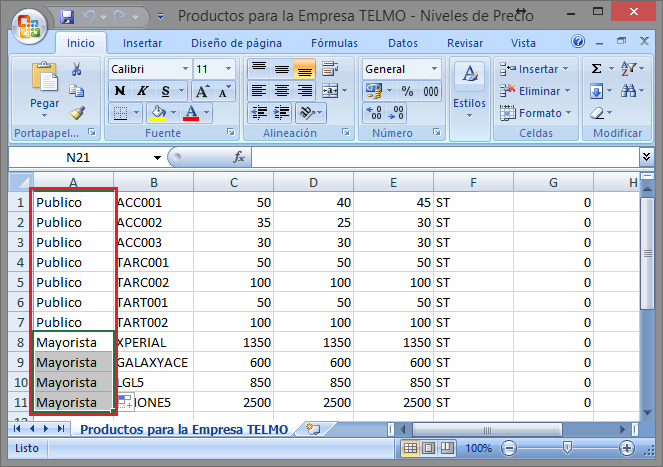Open the General number format dropdown
The height and width of the screenshot is (467, 663).
tap(434, 69)
